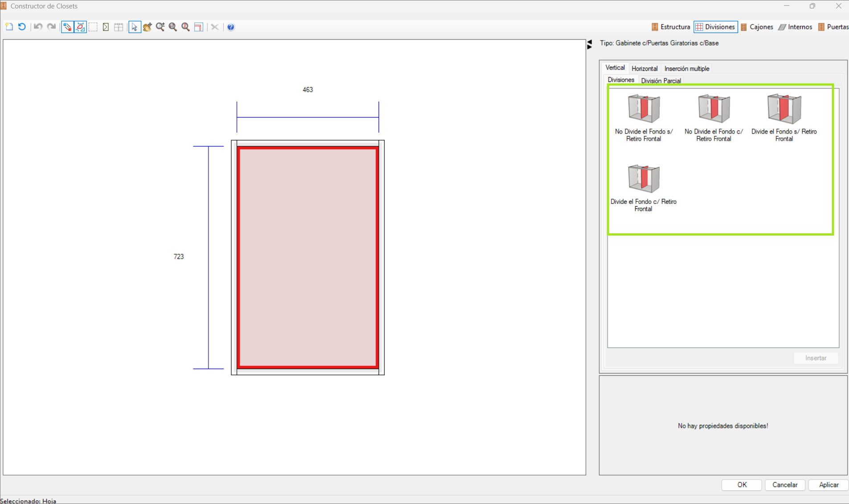The width and height of the screenshot is (849, 504).
Task: Click the No hay propiedades disponibles message
Action: pos(723,426)
